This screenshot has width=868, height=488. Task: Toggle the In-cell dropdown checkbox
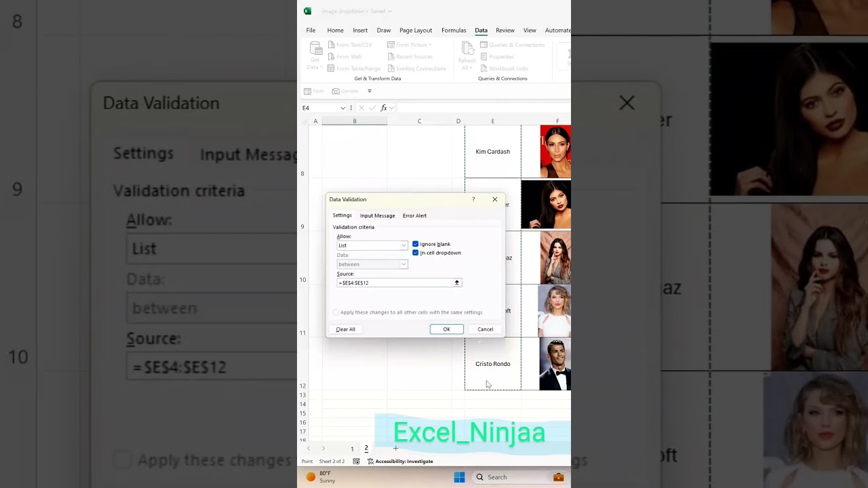[416, 253]
